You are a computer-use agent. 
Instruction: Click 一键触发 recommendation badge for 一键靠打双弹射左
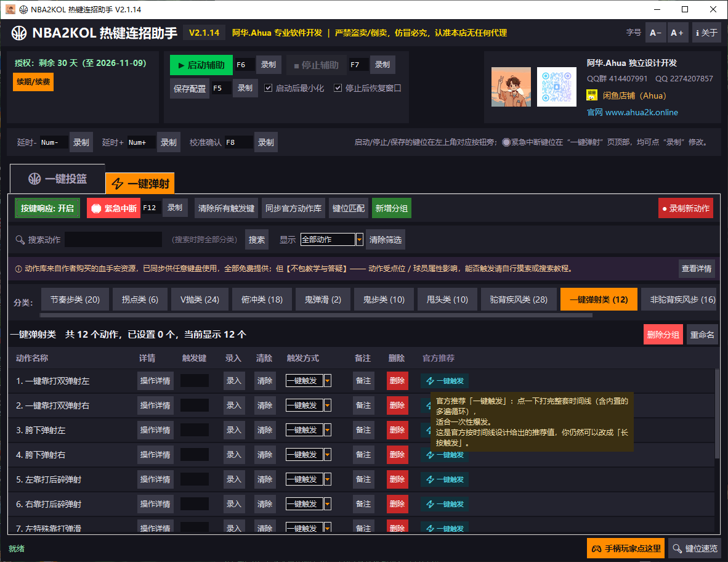[x=445, y=381]
